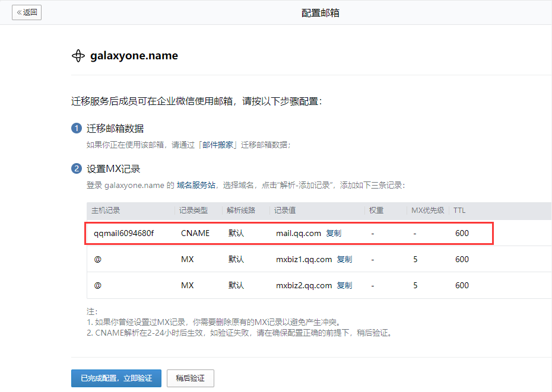Click the 记录类型 column header
The width and height of the screenshot is (552, 392).
click(193, 211)
